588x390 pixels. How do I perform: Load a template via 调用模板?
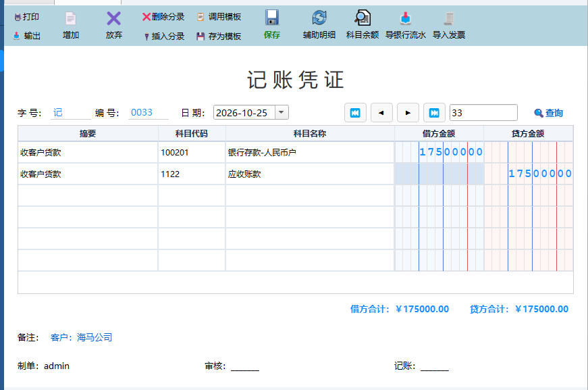point(219,17)
